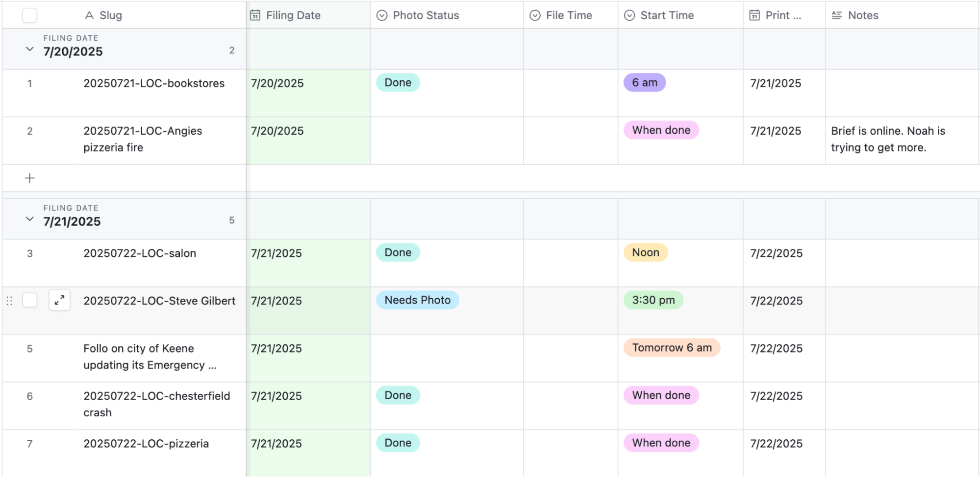Expand the Steve Gilbert record with arrows icon
Viewport: 980px width, 477px height.
59,300
